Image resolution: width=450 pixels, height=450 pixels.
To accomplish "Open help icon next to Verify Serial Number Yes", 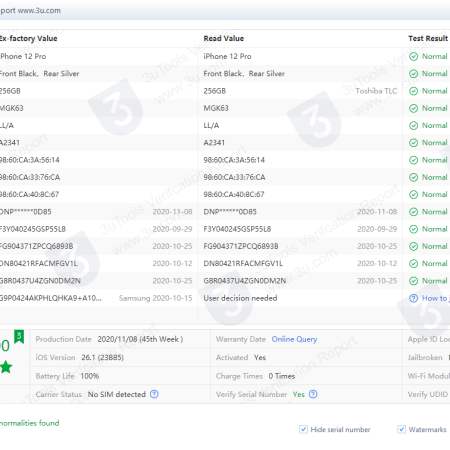I will (x=313, y=394).
